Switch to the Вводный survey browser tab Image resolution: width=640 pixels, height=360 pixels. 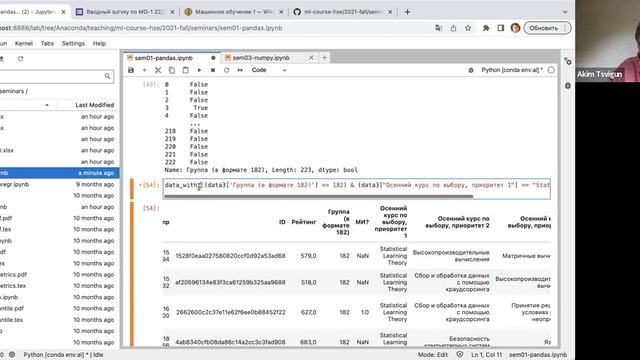pos(125,12)
